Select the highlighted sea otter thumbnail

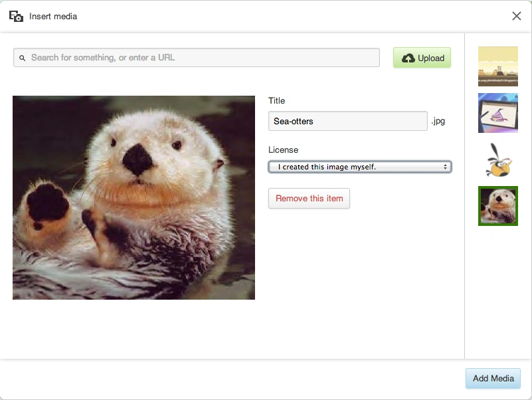[497, 206]
